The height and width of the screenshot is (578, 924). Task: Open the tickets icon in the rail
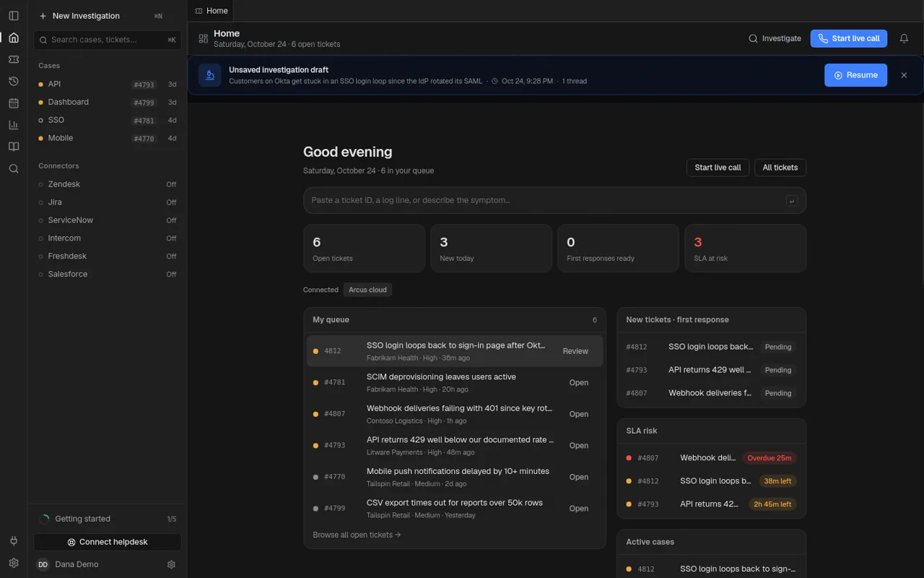coord(14,59)
